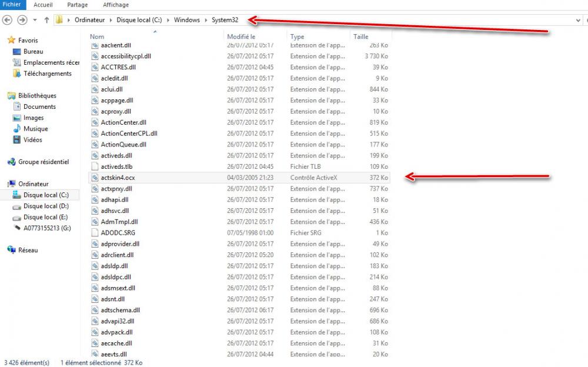Switch to the Accueil ribbon tab
The image size is (588, 367).
[43, 5]
